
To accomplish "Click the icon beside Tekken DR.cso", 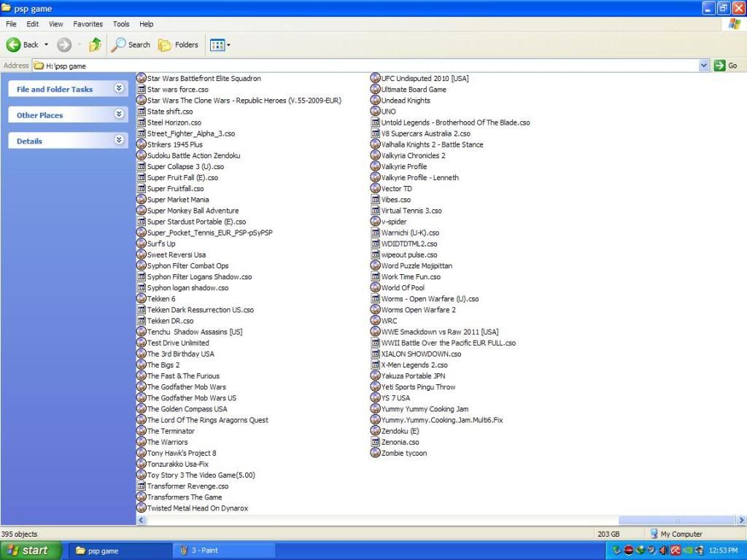I will pyautogui.click(x=141, y=321).
